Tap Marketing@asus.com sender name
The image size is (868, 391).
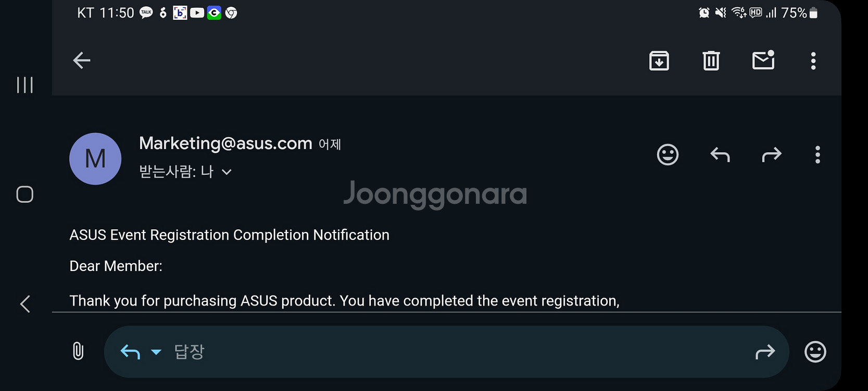click(x=225, y=143)
